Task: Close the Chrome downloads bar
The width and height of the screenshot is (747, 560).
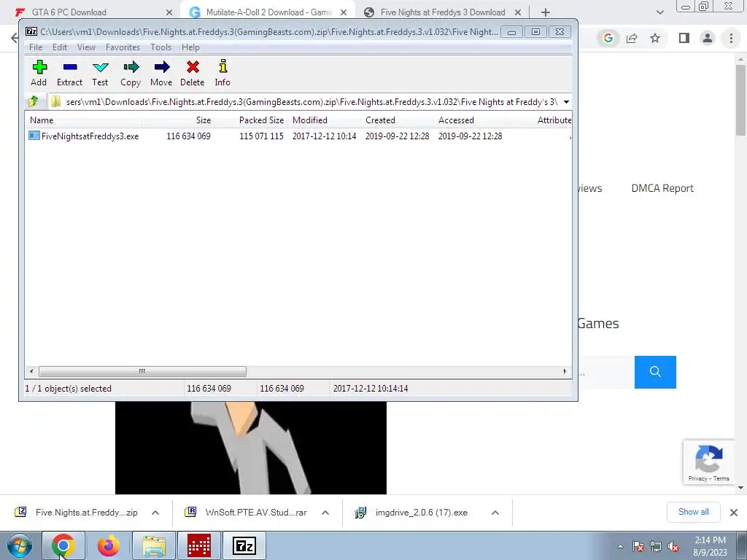Action: point(734,513)
